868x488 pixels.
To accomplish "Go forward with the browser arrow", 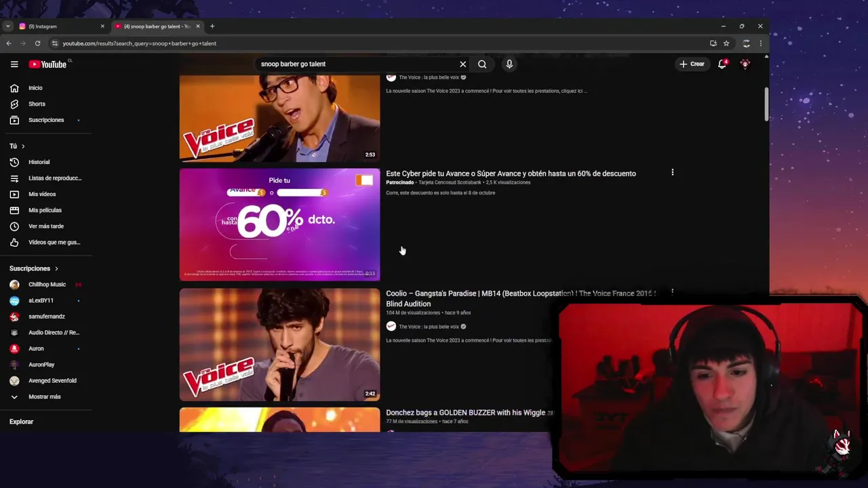I will pyautogui.click(x=23, y=43).
